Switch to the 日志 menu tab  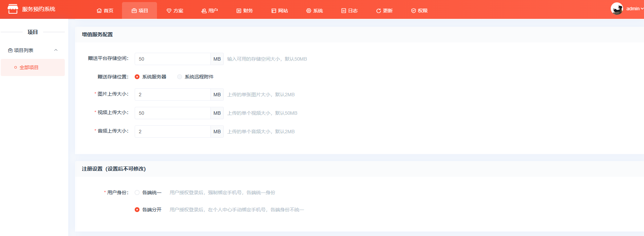pyautogui.click(x=349, y=11)
